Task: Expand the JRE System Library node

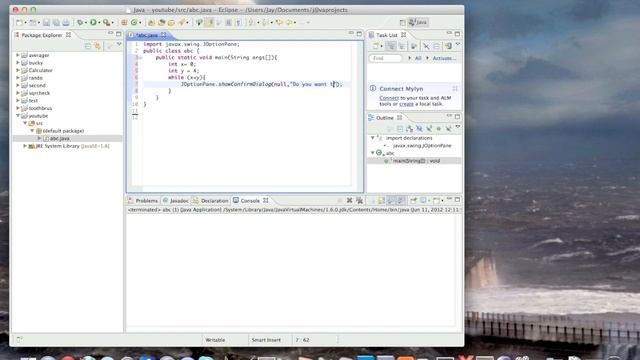Action: click(25, 146)
